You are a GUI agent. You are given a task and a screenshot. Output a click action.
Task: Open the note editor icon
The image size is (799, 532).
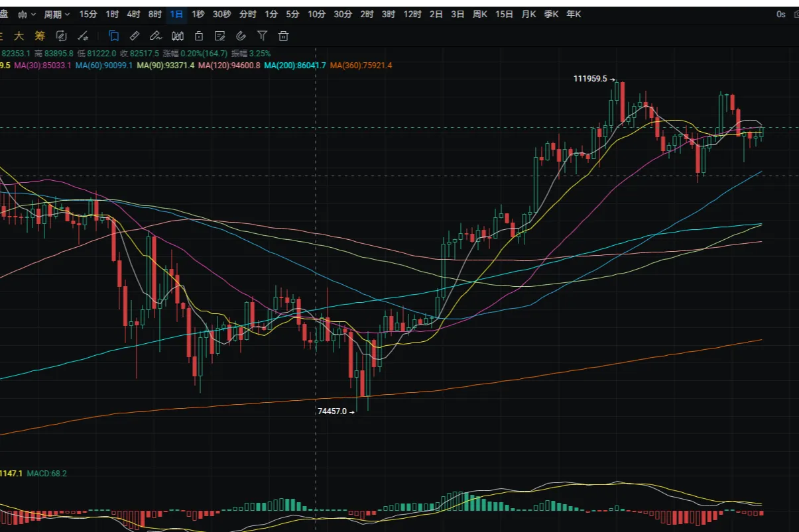pyautogui.click(x=220, y=36)
